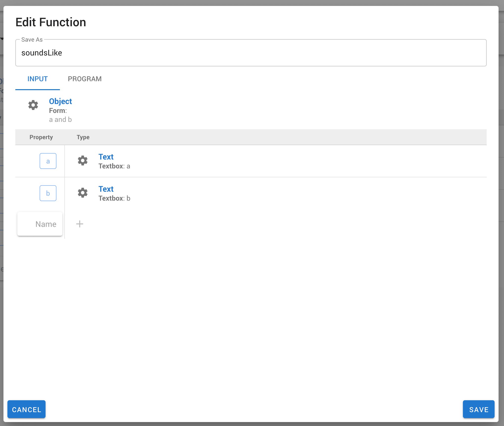Click the SAVE button
The image size is (504, 426).
(x=478, y=409)
